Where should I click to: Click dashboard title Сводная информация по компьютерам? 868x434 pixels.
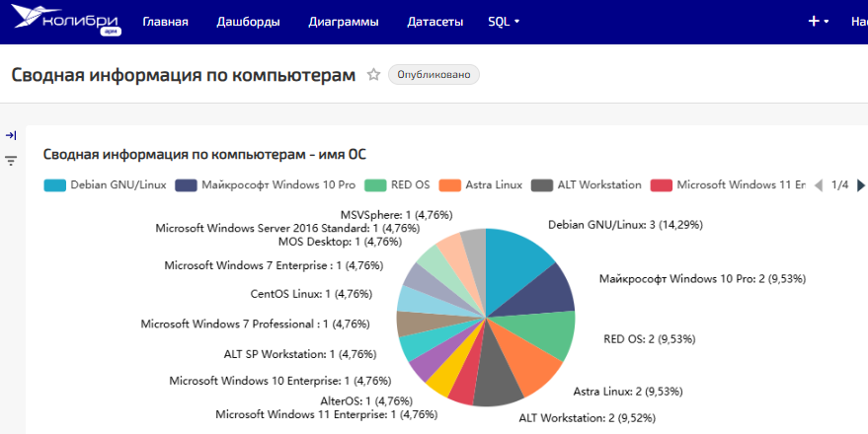click(x=184, y=75)
